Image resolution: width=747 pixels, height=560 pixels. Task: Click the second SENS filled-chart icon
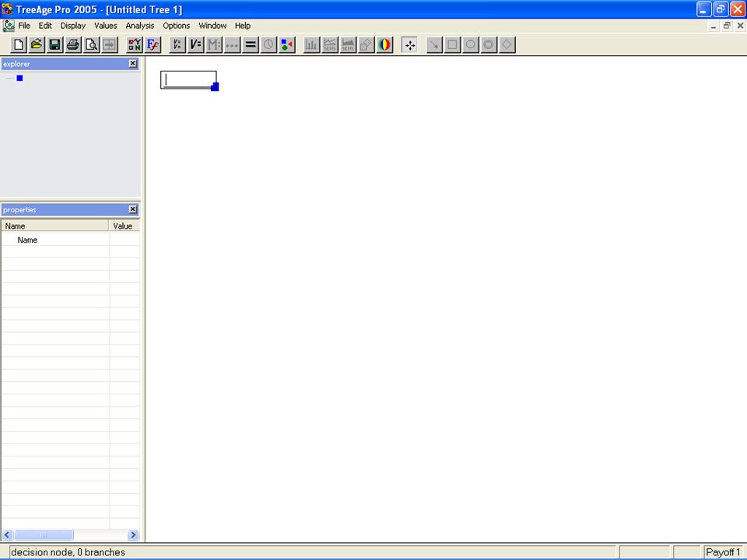(x=348, y=45)
